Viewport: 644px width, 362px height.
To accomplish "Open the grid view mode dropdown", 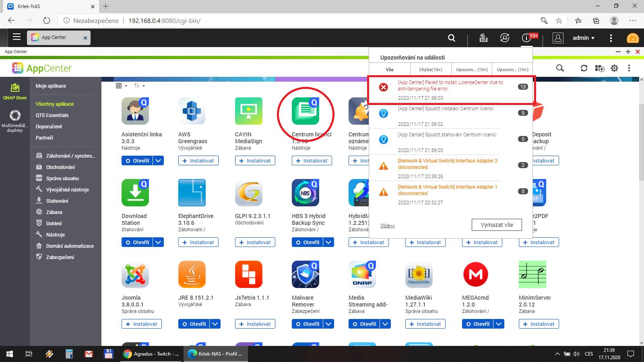I will [x=121, y=86].
